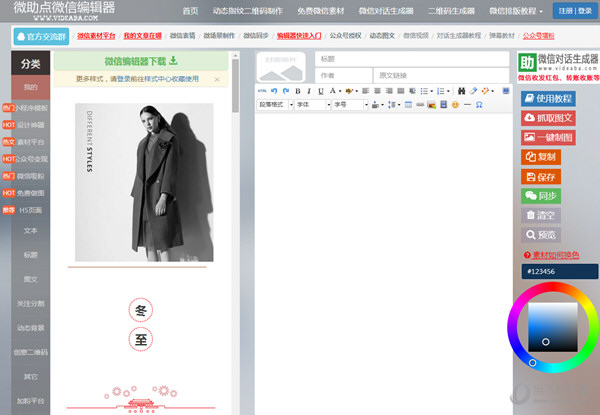Toggle italic formatting

pos(309,91)
